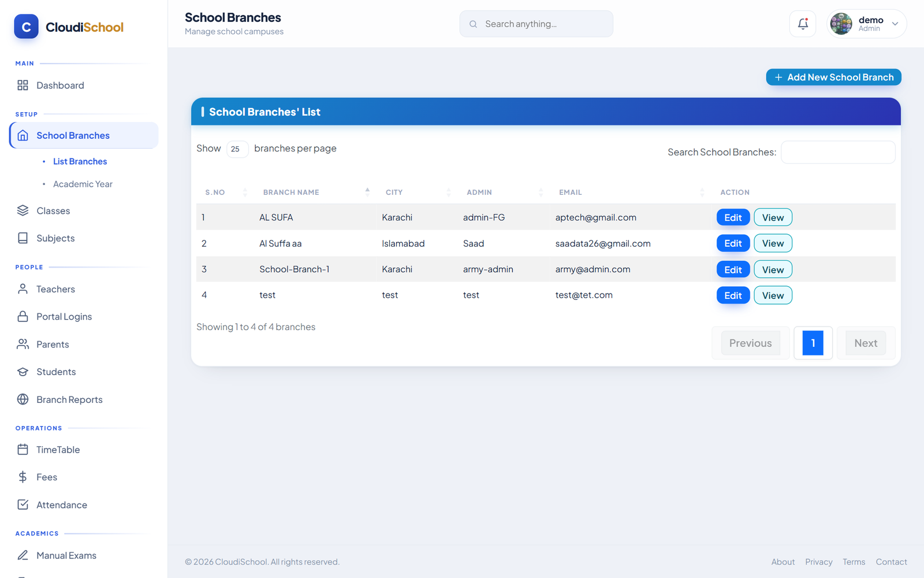Sort table by City column
Screen dimensions: 924x578
coord(417,192)
